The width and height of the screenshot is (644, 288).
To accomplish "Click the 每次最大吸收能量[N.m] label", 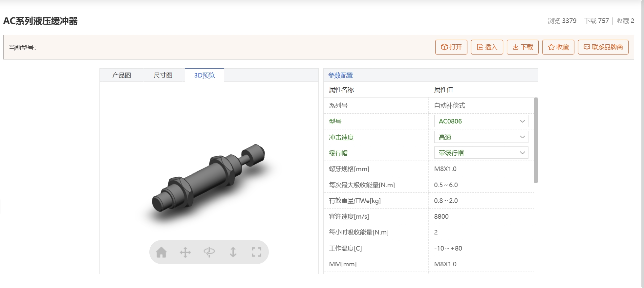I will click(x=362, y=185).
